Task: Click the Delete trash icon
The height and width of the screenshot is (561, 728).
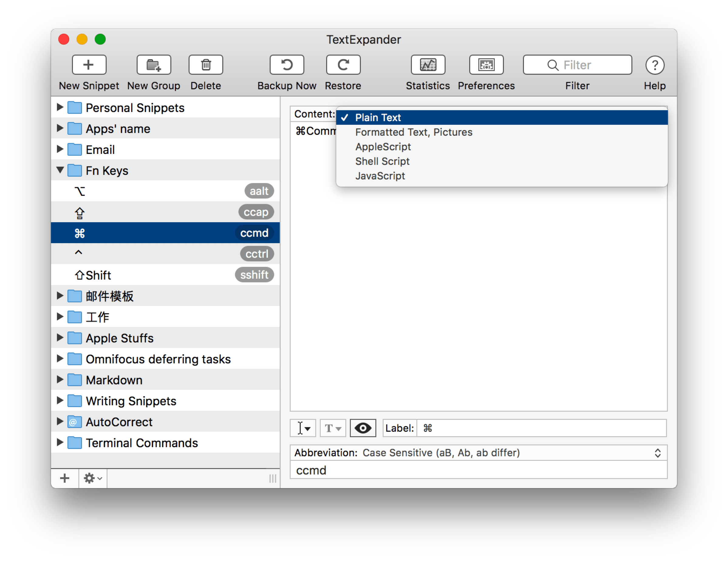Action: 206,65
